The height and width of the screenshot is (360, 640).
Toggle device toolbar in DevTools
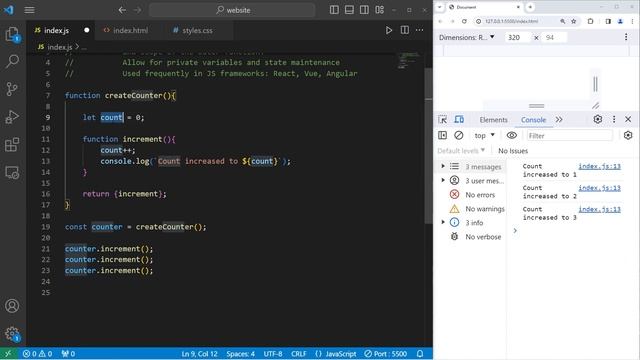459,120
